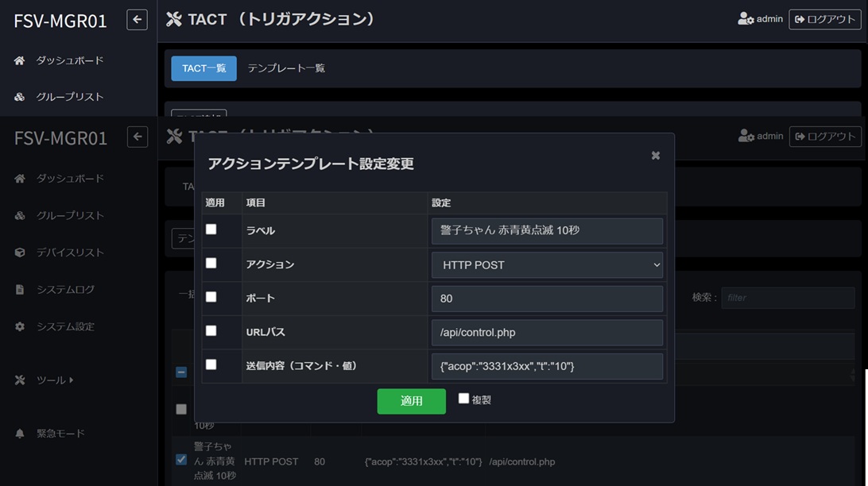
Task: Click the 検索 filter input field
Action: click(x=788, y=298)
